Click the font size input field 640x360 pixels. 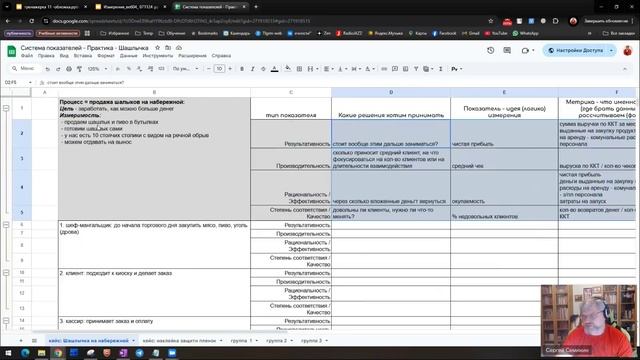[x=219, y=69]
